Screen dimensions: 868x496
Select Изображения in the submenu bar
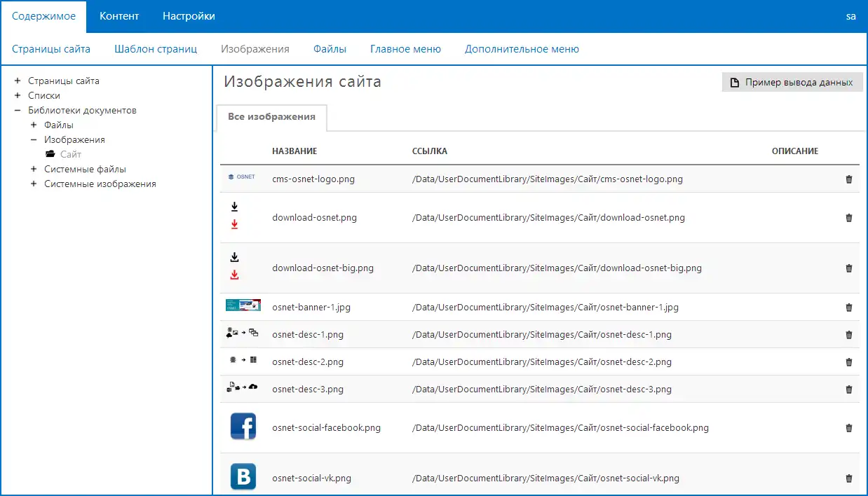click(255, 49)
